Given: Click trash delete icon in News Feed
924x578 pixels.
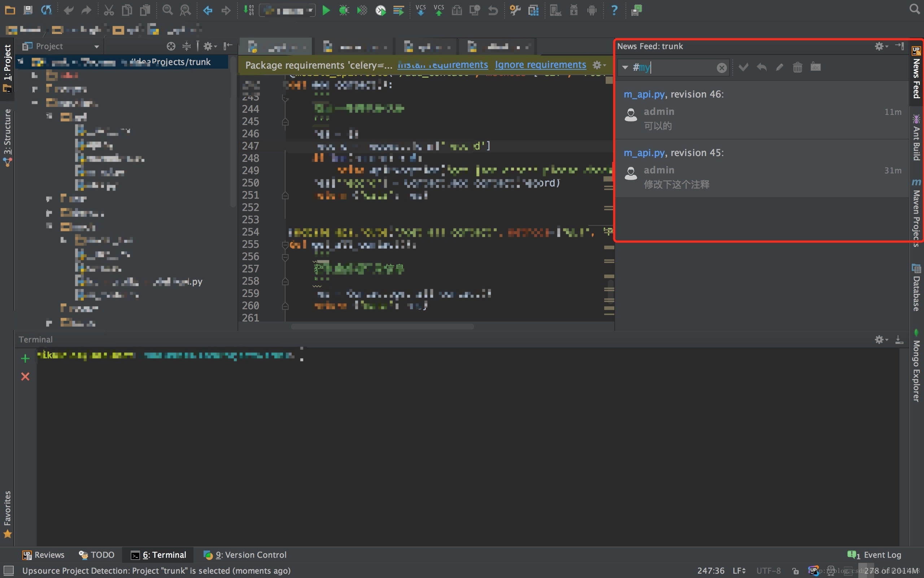Looking at the screenshot, I should click(798, 67).
